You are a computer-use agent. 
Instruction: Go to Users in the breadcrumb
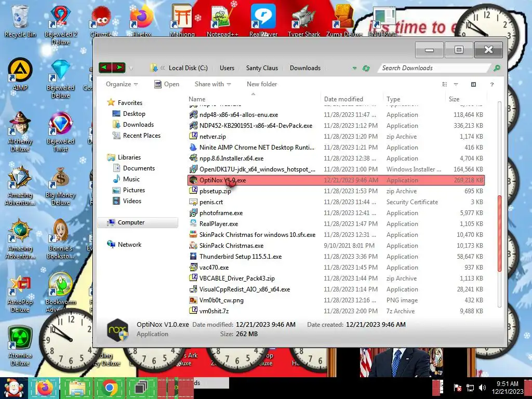227,68
